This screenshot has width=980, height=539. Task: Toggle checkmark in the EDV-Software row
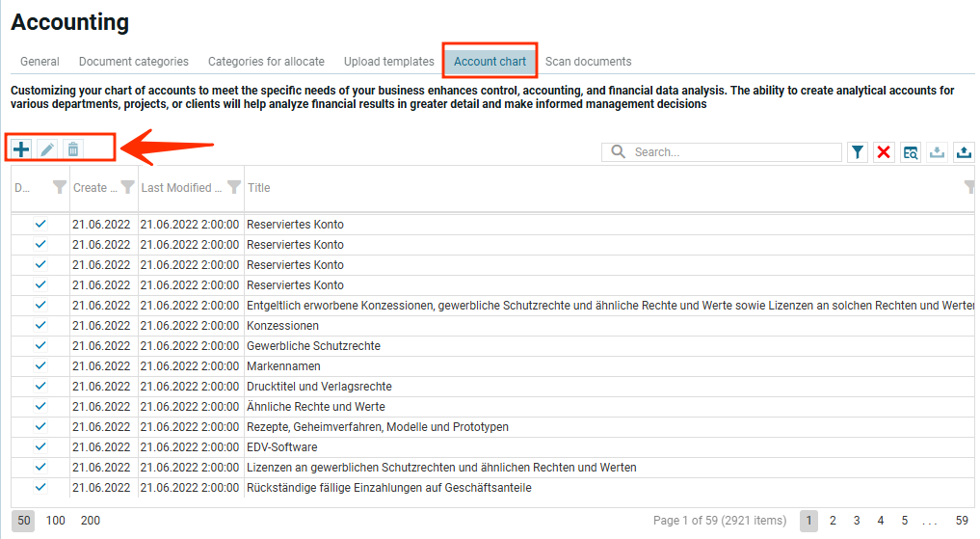click(x=40, y=447)
